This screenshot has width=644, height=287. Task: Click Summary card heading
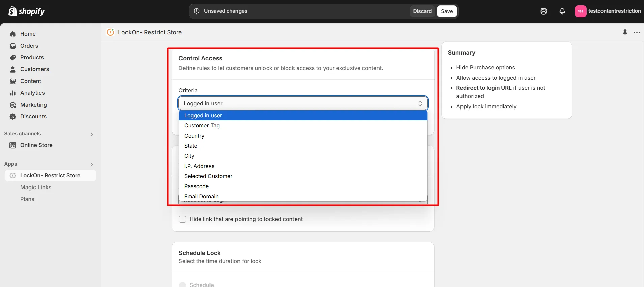(461, 53)
